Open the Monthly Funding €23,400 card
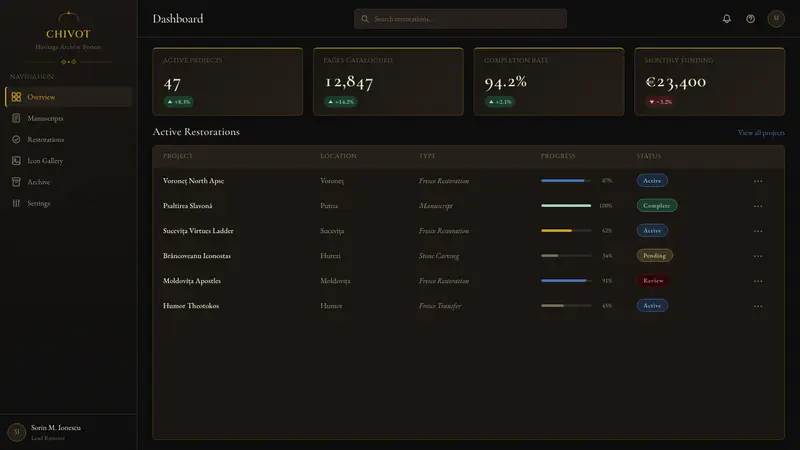This screenshot has width=800, height=450. (710, 82)
